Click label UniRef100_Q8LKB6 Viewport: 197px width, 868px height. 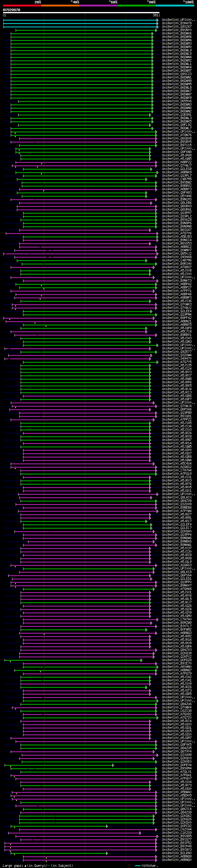pos(177,203)
